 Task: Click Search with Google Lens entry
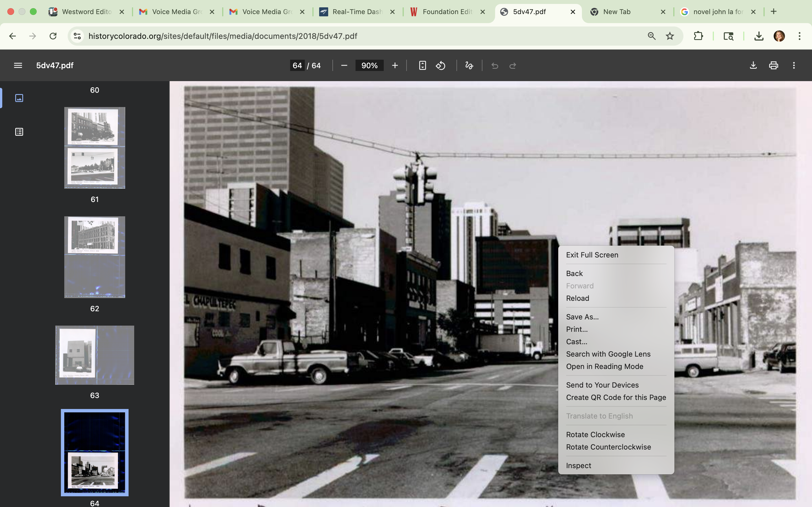pyautogui.click(x=608, y=354)
